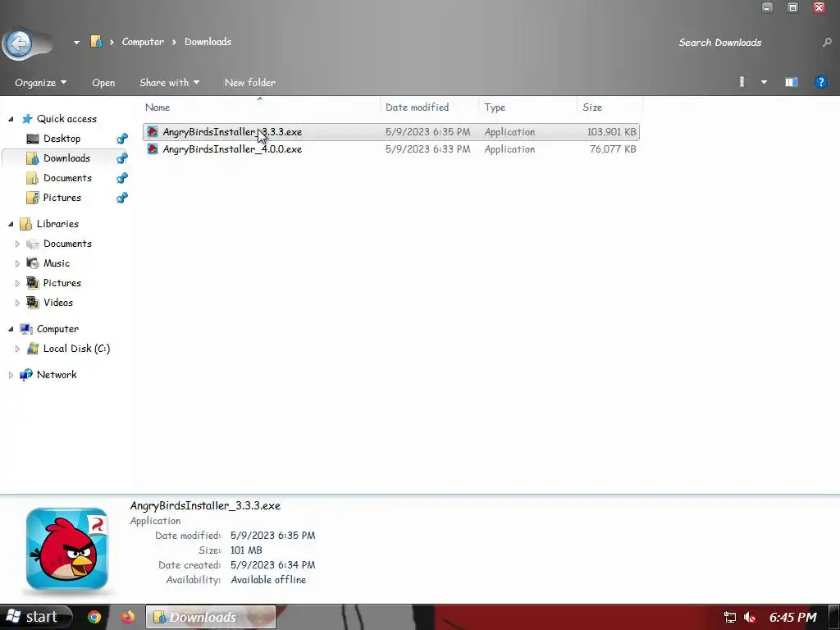Open the Share with menu

169,83
